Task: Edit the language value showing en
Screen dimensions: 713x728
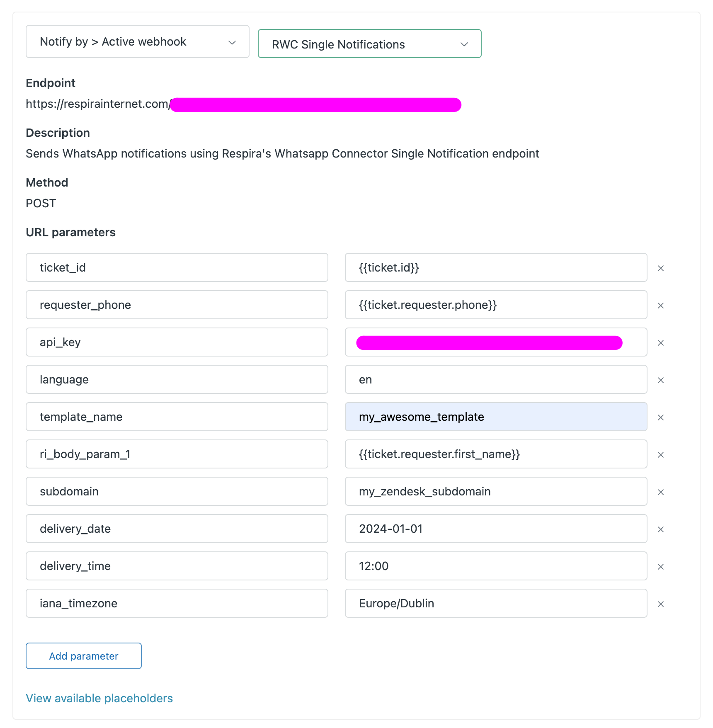Action: [495, 380]
